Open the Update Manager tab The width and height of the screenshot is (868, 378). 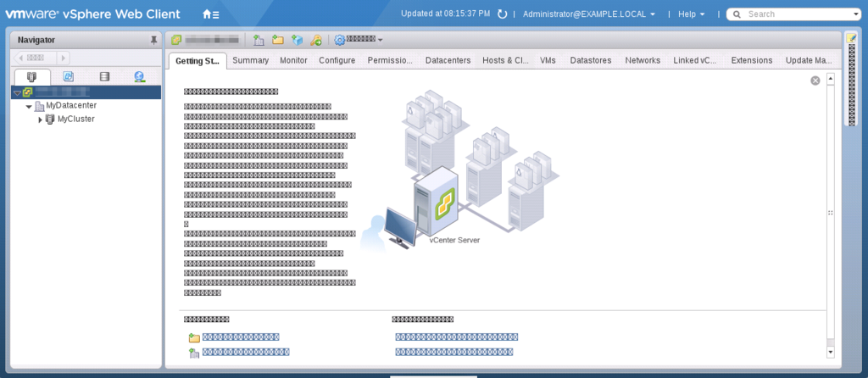[x=809, y=60]
